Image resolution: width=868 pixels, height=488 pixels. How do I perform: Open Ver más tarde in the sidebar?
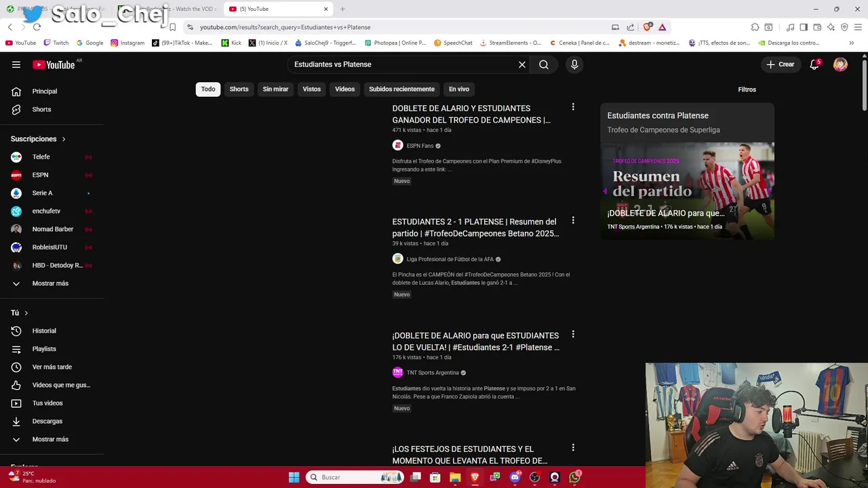[52, 367]
